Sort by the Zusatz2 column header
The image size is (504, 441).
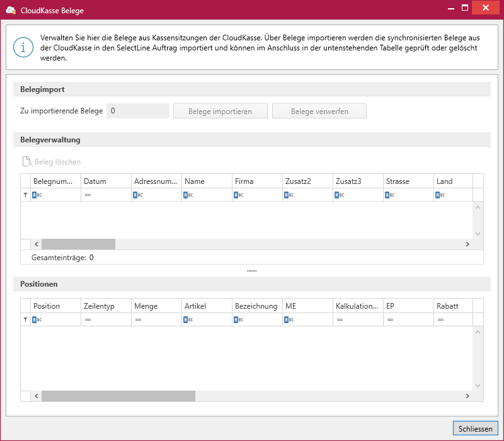click(x=308, y=181)
